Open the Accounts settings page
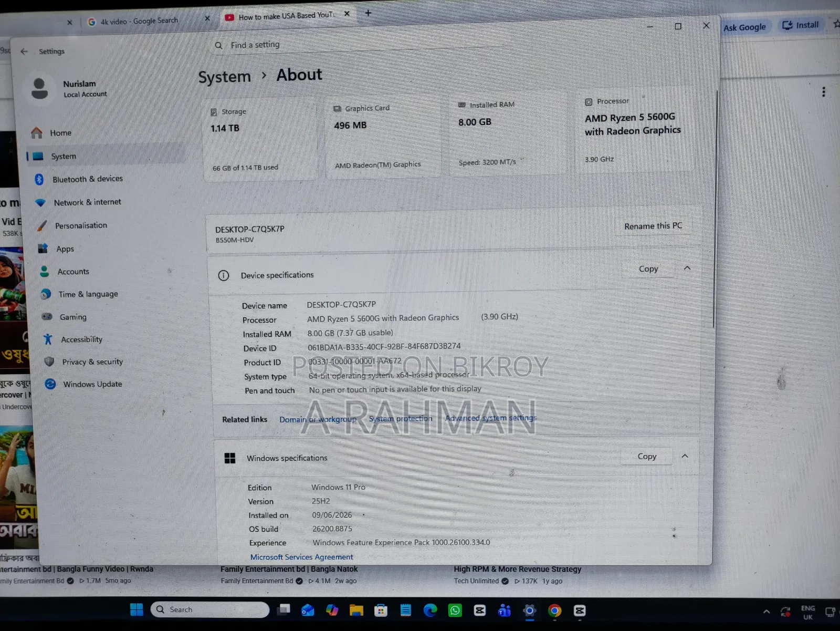 [x=73, y=272]
